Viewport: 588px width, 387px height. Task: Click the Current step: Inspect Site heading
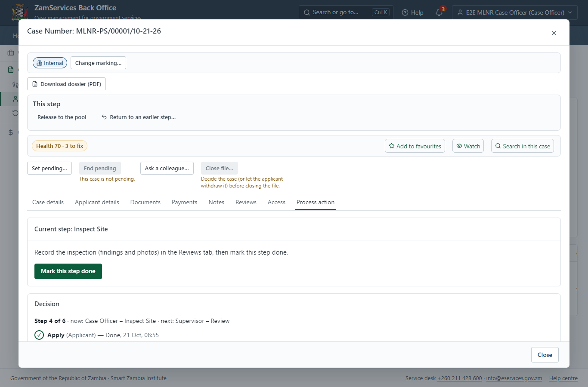coord(71,229)
